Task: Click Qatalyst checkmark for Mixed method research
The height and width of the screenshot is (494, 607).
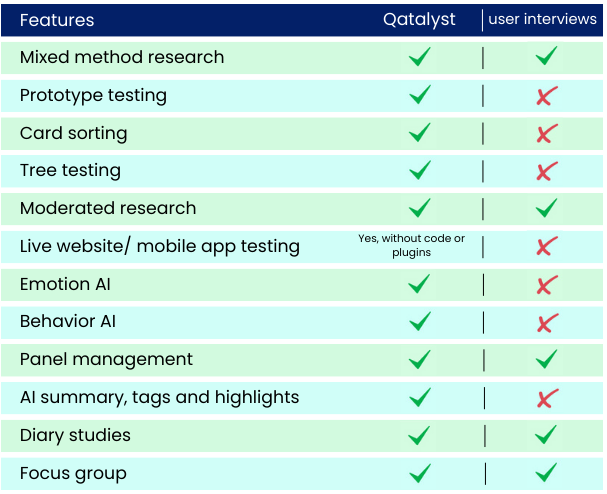Action: (x=420, y=57)
